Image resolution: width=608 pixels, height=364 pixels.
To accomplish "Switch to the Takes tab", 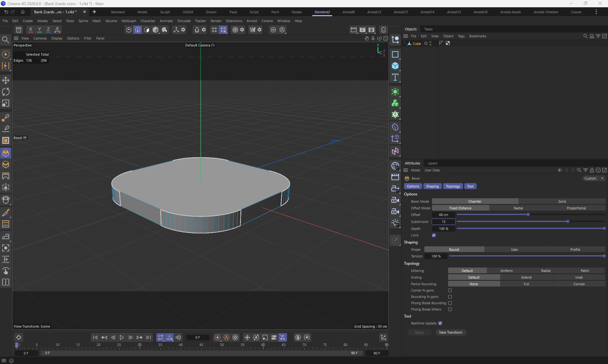I will [x=428, y=29].
